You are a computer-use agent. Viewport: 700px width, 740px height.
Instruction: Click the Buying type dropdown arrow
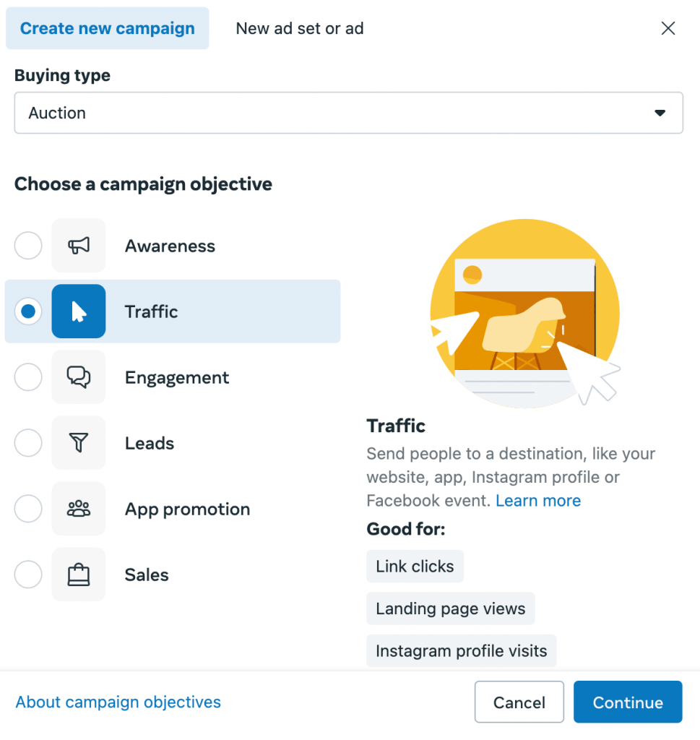point(659,113)
